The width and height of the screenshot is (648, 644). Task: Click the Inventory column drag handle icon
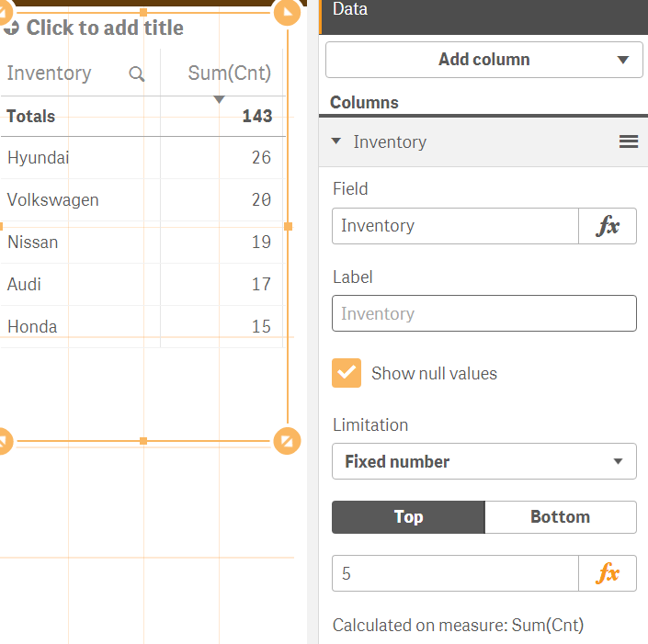[629, 141]
